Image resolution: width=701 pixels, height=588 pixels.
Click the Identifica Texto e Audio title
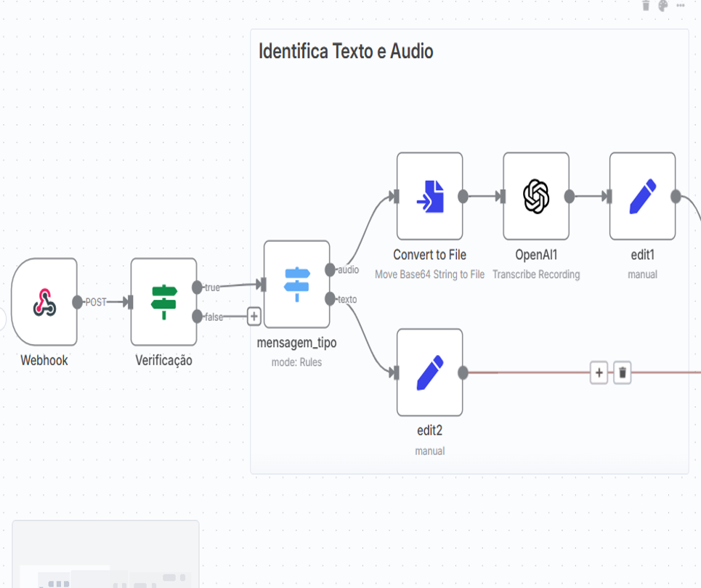(x=346, y=52)
